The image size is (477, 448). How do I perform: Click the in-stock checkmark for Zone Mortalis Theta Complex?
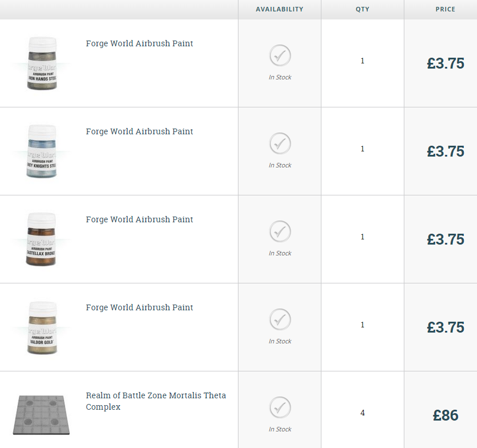[x=280, y=408]
